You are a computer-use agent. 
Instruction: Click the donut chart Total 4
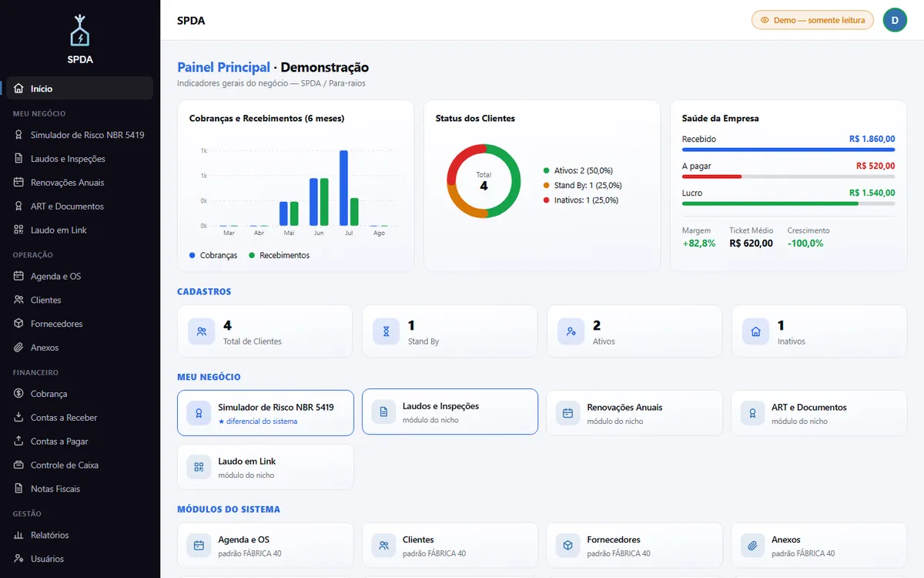pyautogui.click(x=484, y=181)
